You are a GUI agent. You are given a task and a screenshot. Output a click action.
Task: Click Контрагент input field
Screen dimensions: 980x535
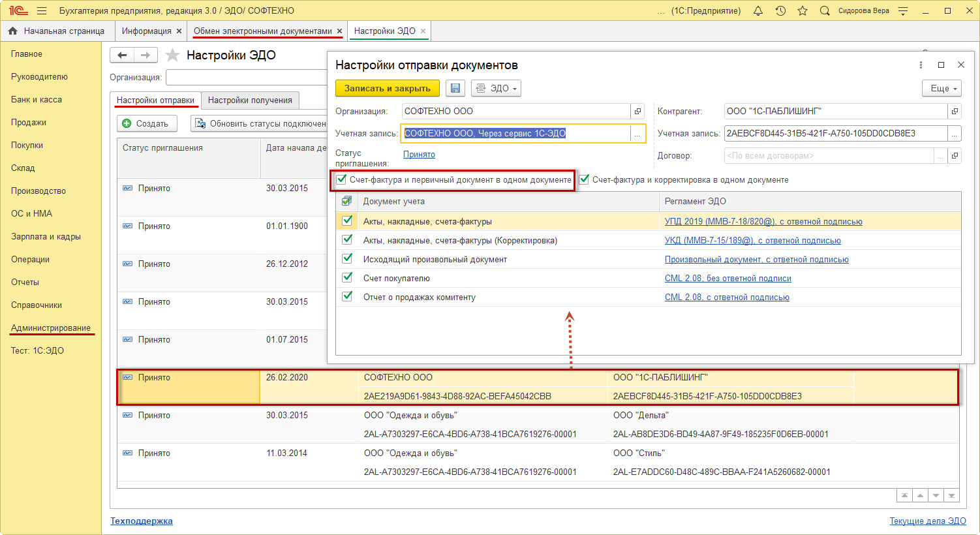[836, 112]
